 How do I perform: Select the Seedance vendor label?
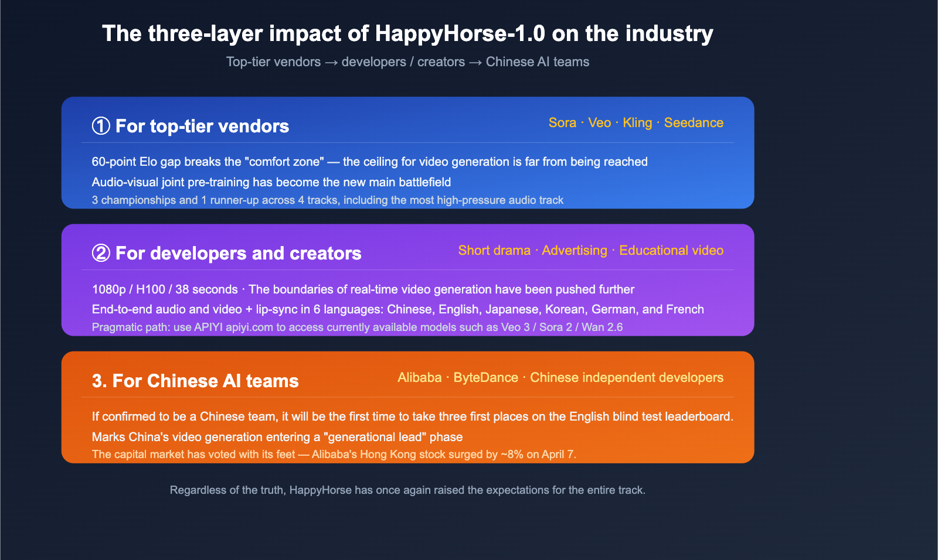coord(694,123)
